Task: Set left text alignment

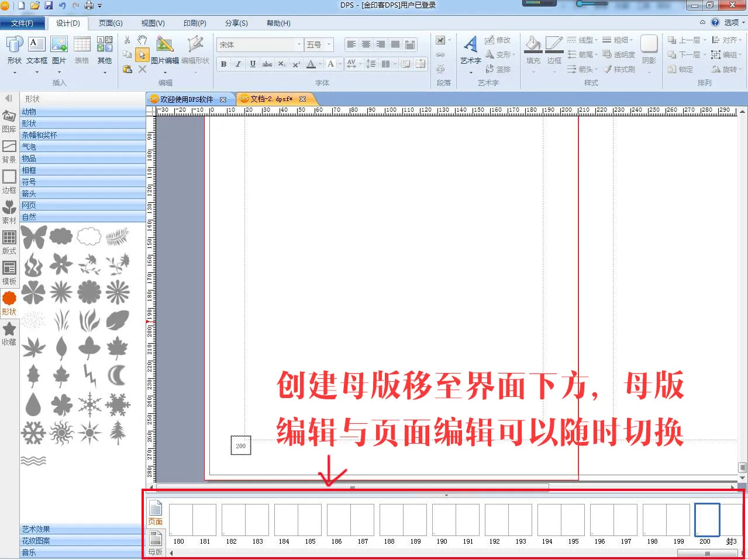Action: (x=351, y=44)
